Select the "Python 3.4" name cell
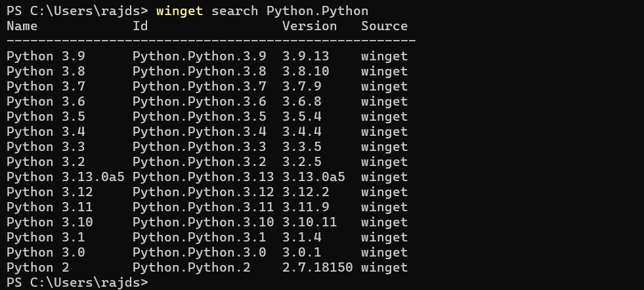The width and height of the screenshot is (644, 290). tap(45, 131)
